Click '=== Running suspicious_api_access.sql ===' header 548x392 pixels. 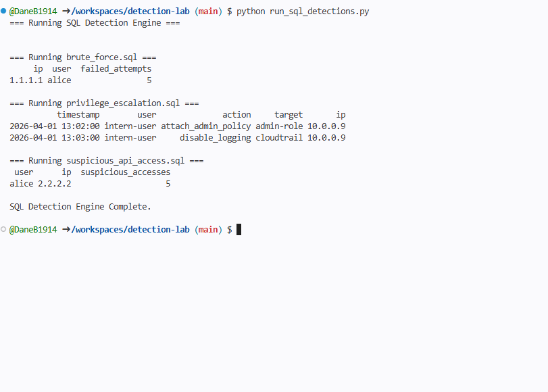tap(107, 161)
